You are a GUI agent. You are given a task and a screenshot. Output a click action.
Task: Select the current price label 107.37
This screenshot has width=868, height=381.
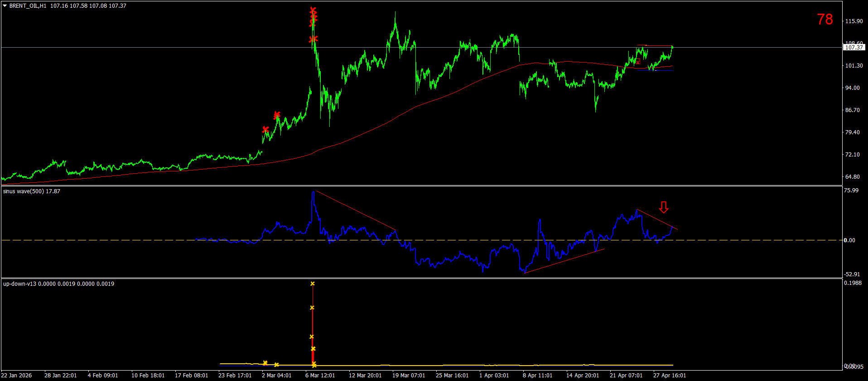[854, 47]
